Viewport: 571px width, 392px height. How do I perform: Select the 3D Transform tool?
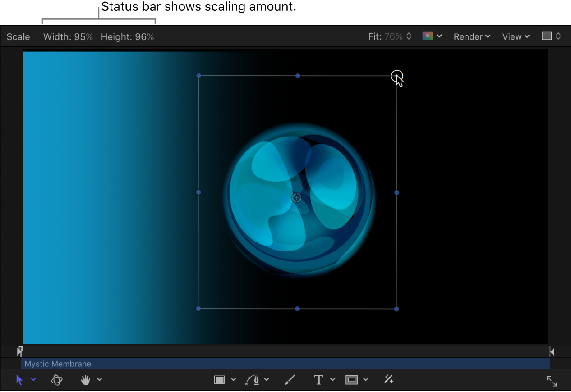point(57,380)
